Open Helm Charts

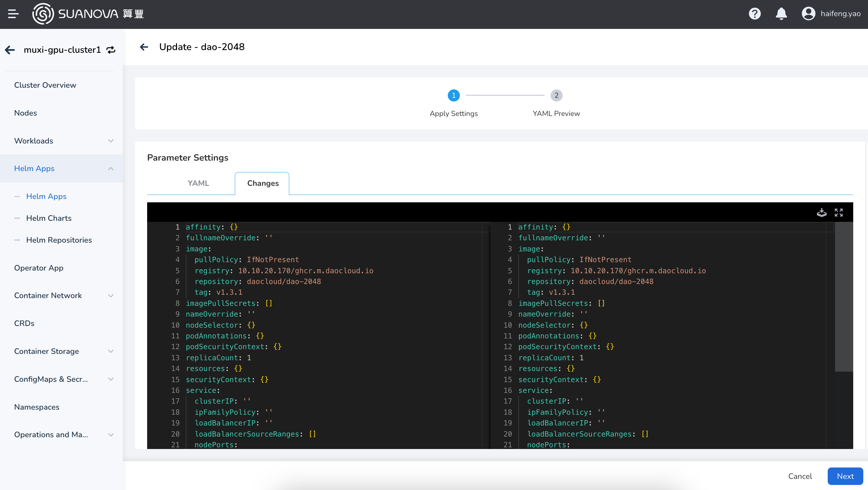[49, 218]
